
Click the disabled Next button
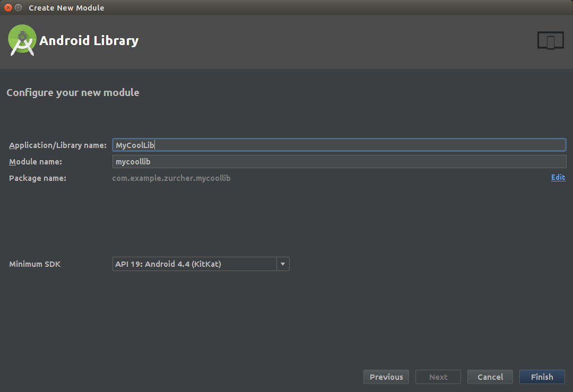[438, 377]
